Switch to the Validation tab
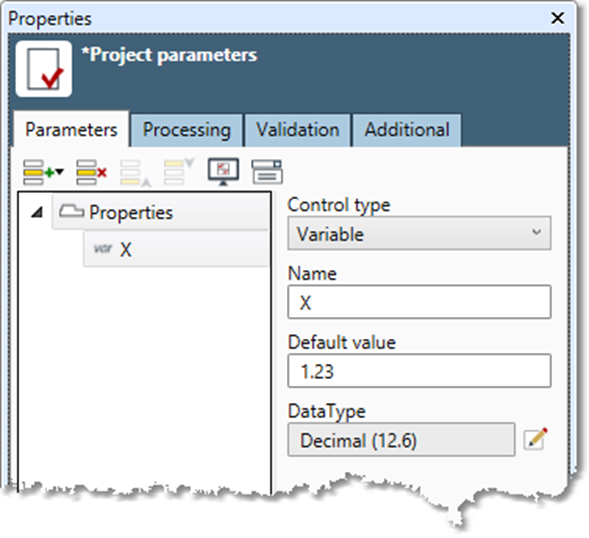 (298, 130)
